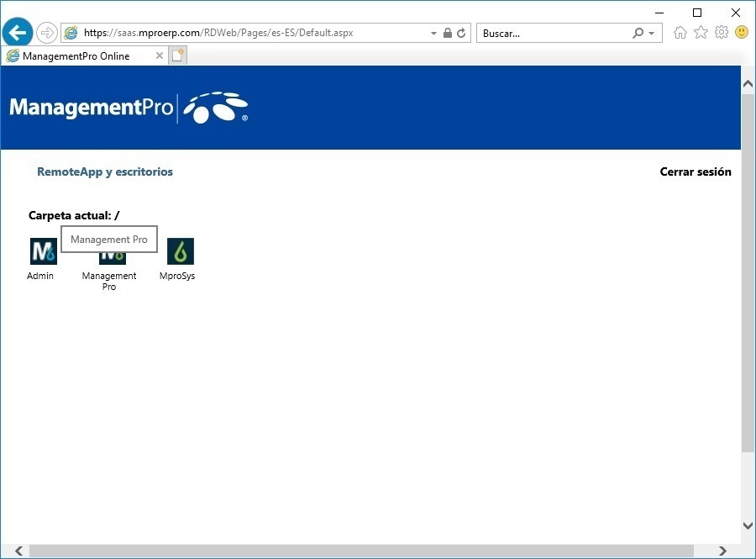
Task: Expand the forward navigation arrow
Action: [x=47, y=32]
